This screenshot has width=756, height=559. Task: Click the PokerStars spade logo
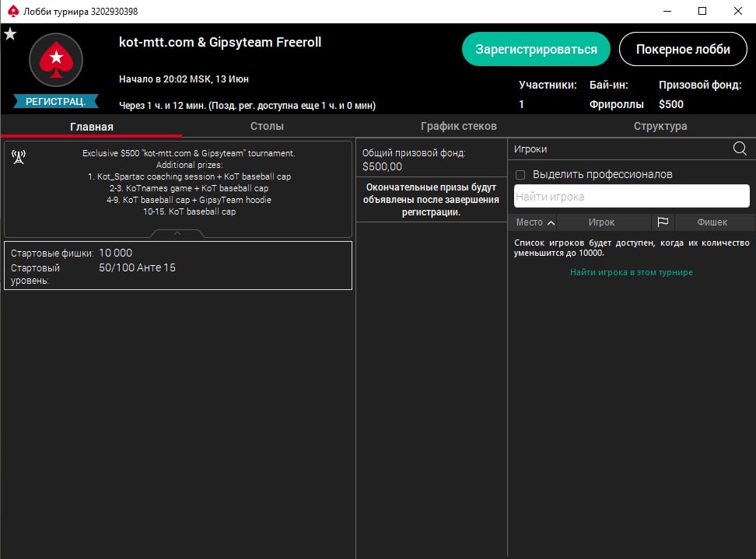click(x=56, y=60)
